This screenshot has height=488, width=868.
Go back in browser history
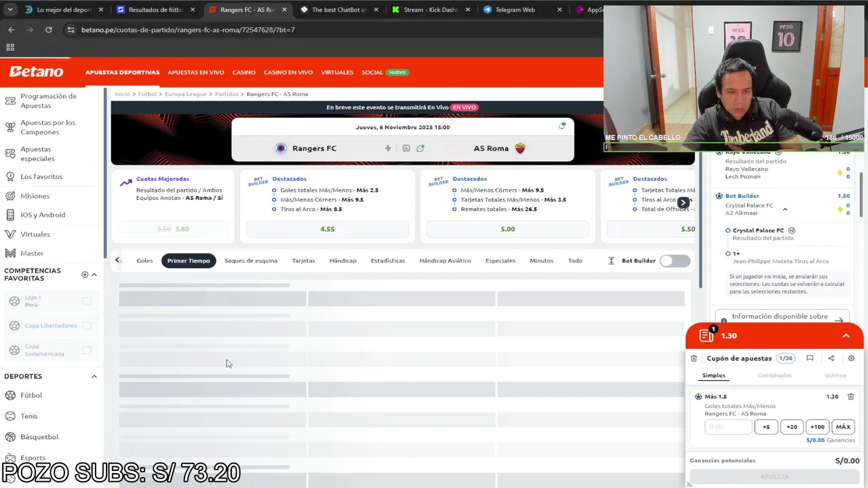12,30
